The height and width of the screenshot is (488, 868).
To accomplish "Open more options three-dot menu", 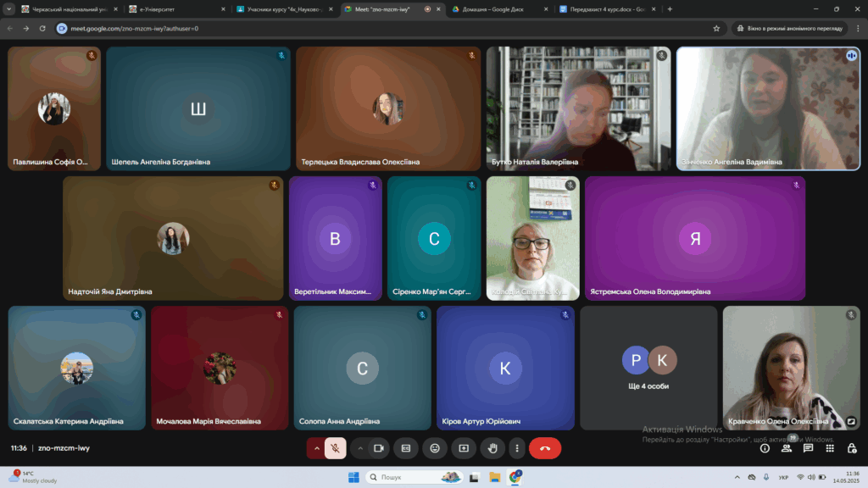I will (516, 447).
